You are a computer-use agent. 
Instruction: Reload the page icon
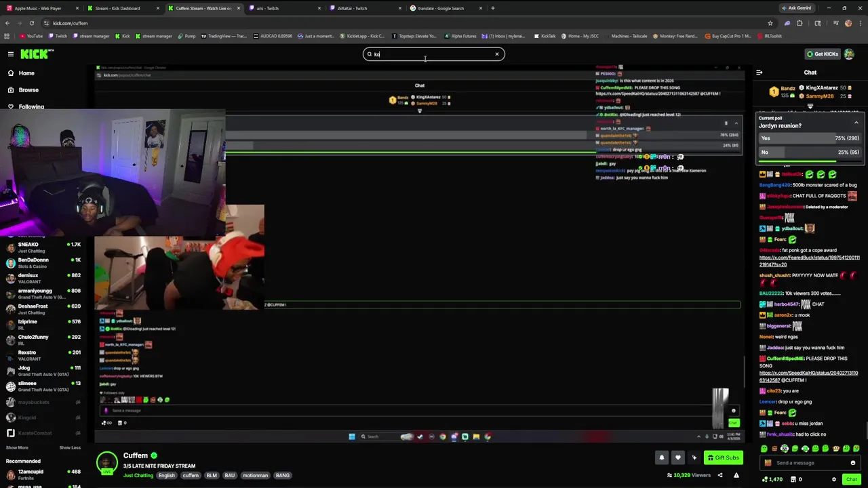click(31, 23)
